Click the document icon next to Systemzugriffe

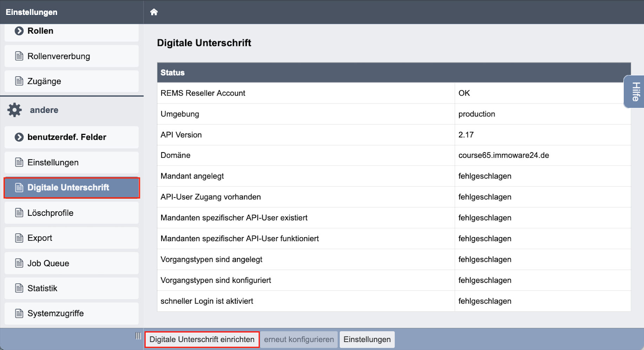point(19,313)
